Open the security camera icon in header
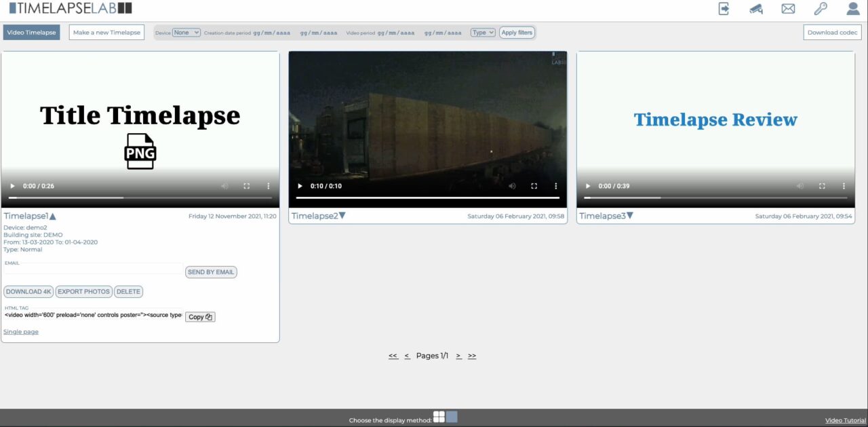The height and width of the screenshot is (427, 868). [755, 9]
